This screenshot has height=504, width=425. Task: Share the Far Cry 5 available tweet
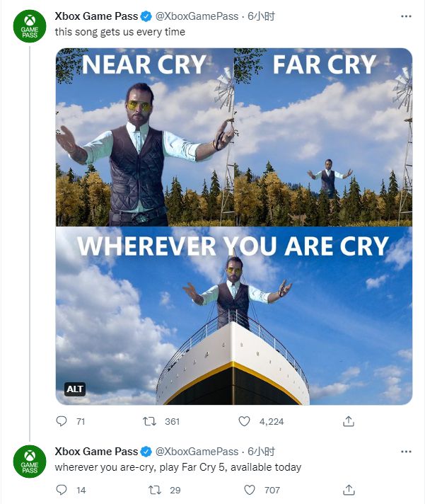tap(348, 489)
